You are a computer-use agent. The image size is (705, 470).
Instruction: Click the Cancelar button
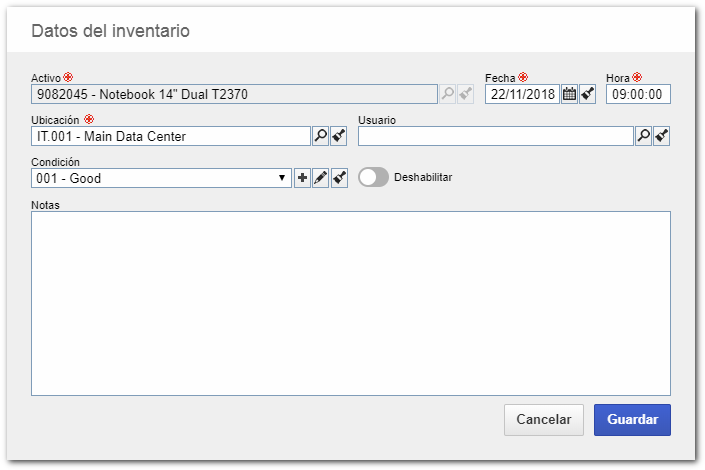pos(544,420)
